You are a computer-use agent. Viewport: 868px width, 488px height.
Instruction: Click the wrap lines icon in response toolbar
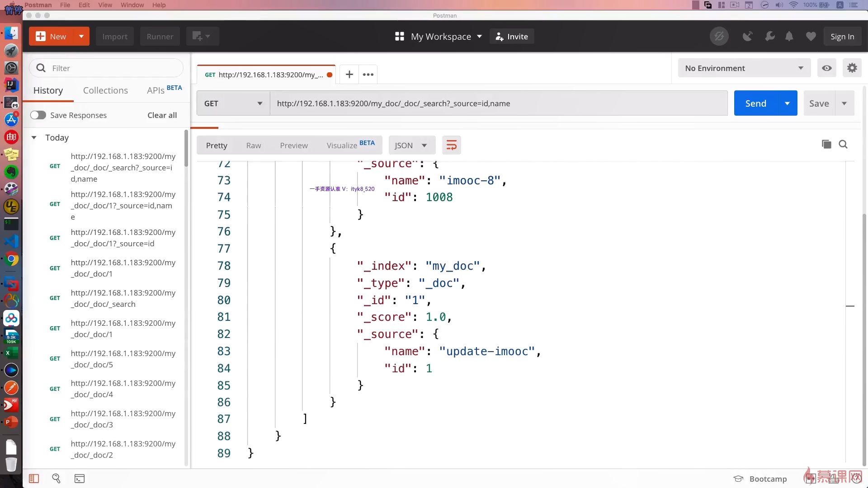pyautogui.click(x=451, y=145)
